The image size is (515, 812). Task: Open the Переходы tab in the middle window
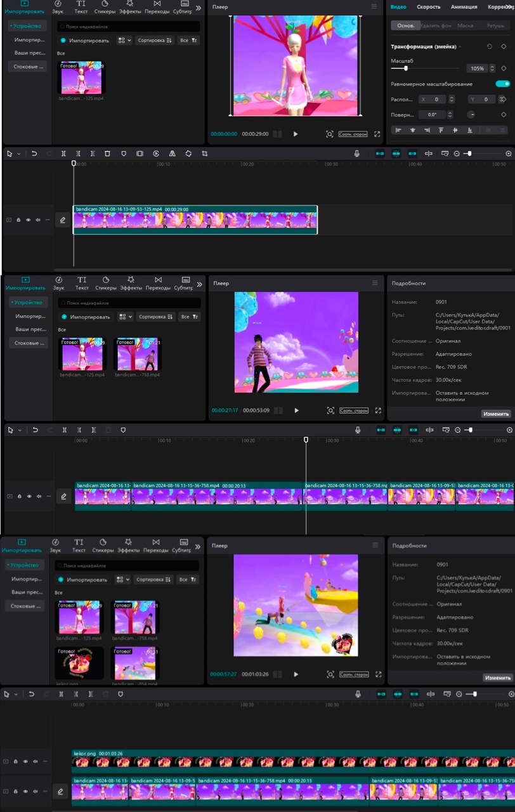(x=158, y=283)
